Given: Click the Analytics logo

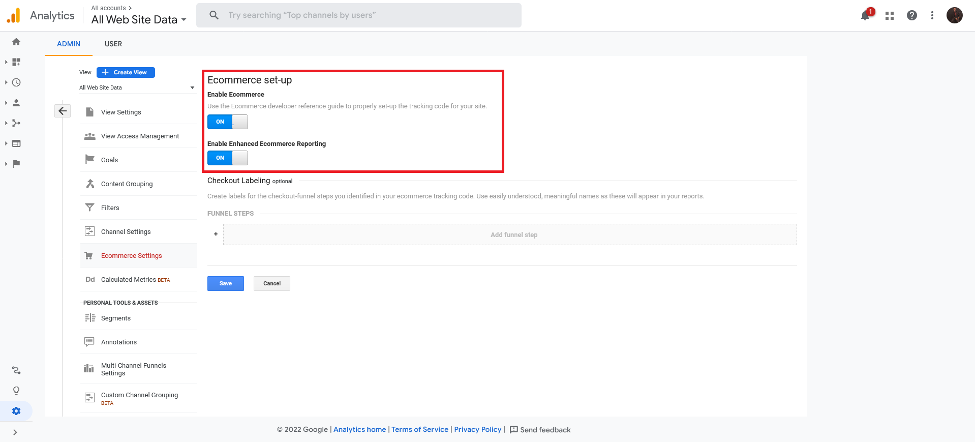Looking at the screenshot, I should click(x=14, y=16).
